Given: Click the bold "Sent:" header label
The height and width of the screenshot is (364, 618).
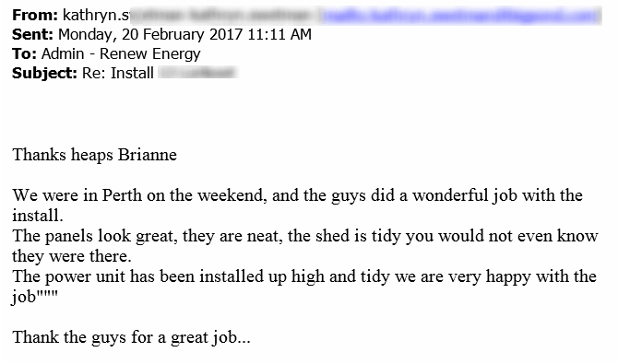Looking at the screenshot, I should click(32, 34).
